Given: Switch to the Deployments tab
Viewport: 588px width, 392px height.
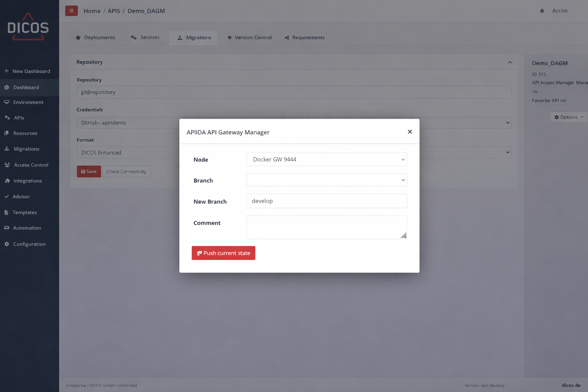Looking at the screenshot, I should pyautogui.click(x=95, y=38).
